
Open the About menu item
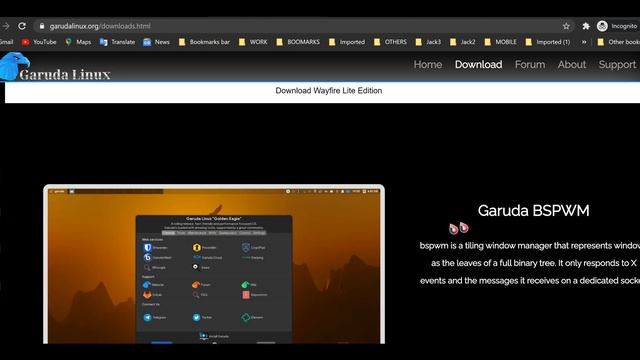[572, 64]
